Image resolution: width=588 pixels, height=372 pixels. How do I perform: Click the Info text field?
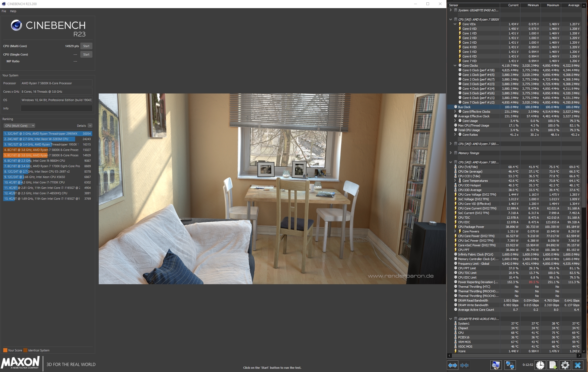(x=56, y=108)
